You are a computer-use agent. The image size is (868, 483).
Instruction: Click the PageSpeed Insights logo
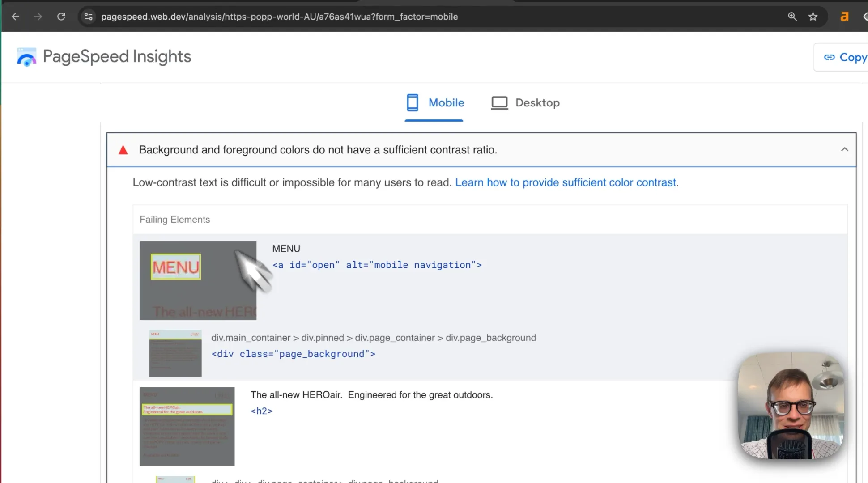27,57
